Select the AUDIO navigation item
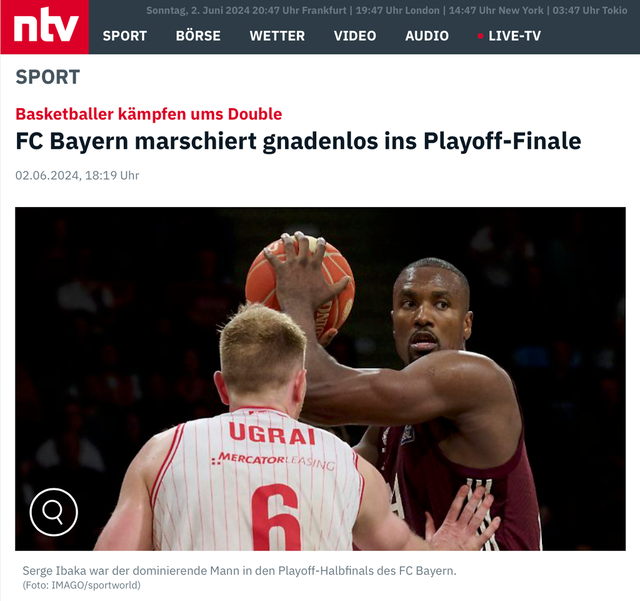The width and height of the screenshot is (640, 601). pos(427,36)
